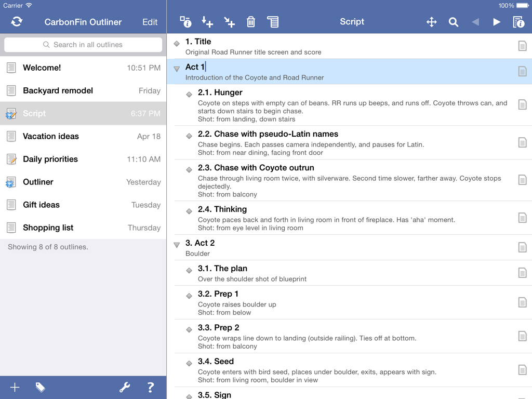Tap diamond bullet for 3.3. Prep 2
The height and width of the screenshot is (399, 532).
coord(189,329)
